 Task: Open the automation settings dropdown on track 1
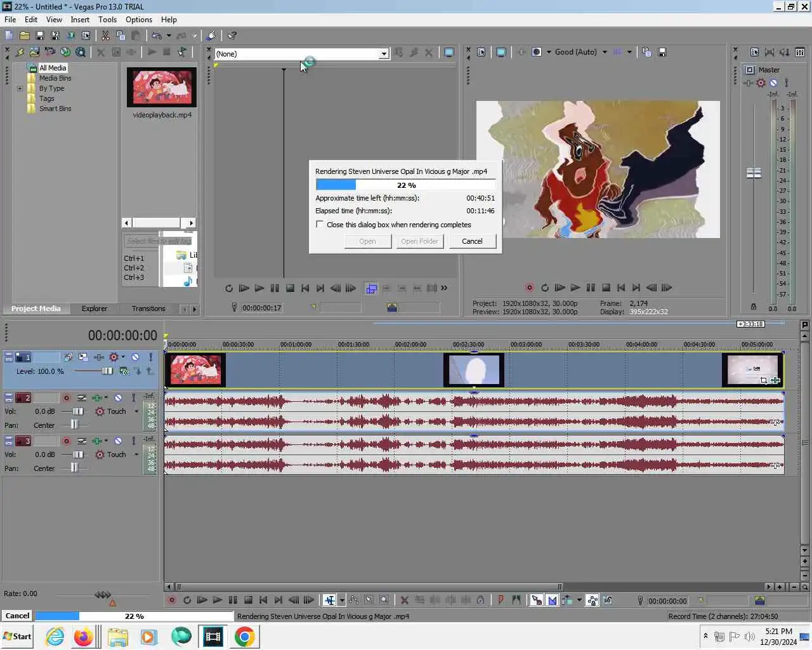(x=123, y=357)
